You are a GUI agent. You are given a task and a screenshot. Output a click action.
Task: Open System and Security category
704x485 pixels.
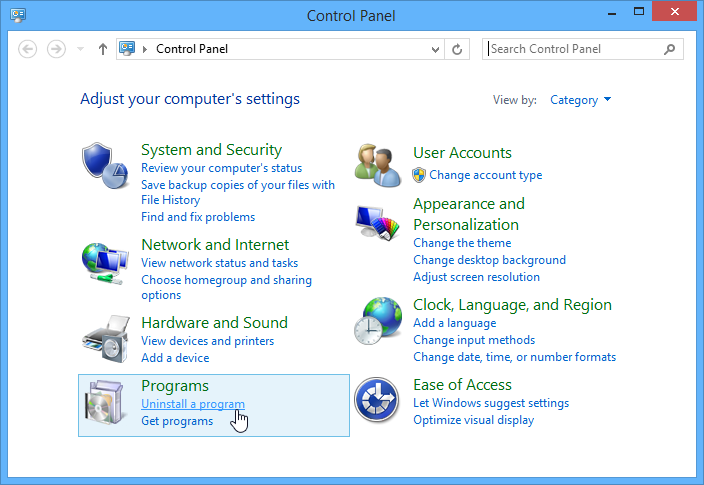(x=211, y=150)
